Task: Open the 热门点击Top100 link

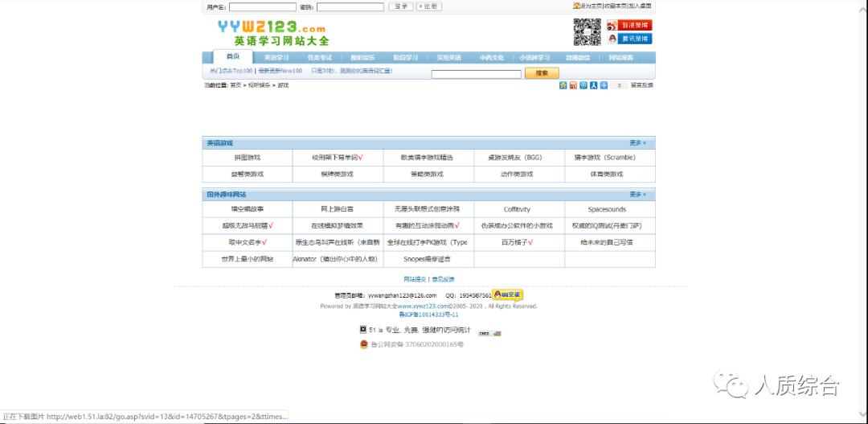Action: pos(231,71)
